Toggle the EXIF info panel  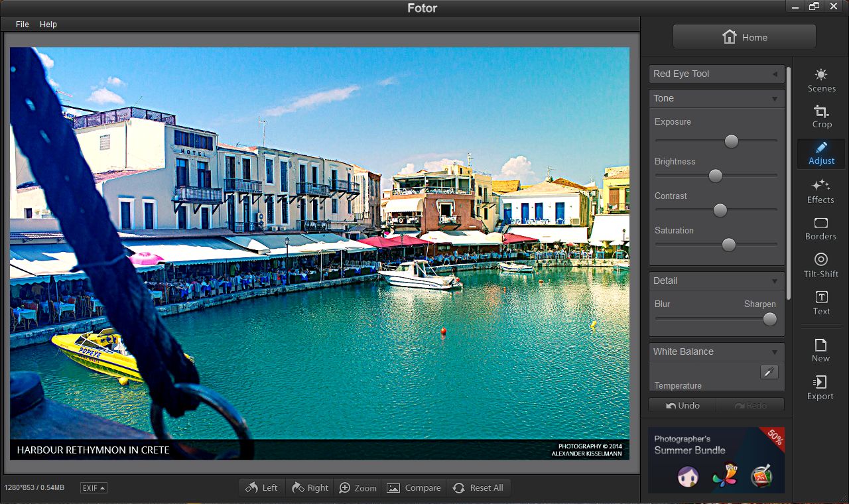[x=94, y=488]
